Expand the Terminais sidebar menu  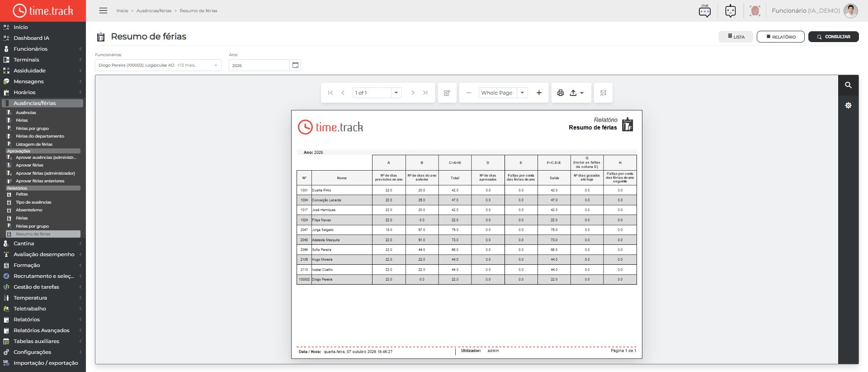click(x=43, y=60)
